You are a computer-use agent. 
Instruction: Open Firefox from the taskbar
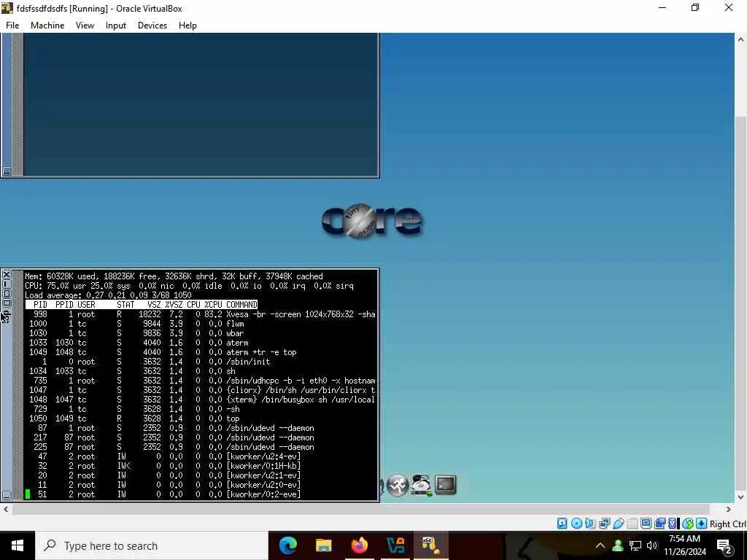point(359,545)
